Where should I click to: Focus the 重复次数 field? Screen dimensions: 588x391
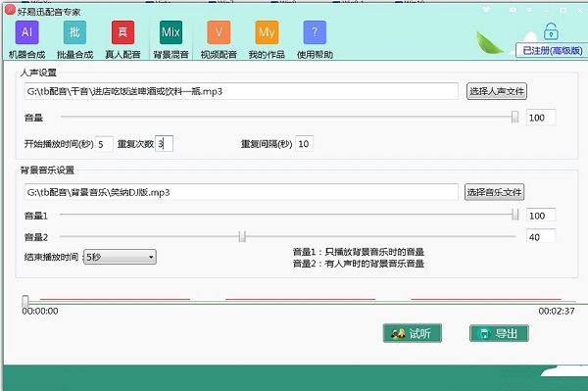coord(164,144)
